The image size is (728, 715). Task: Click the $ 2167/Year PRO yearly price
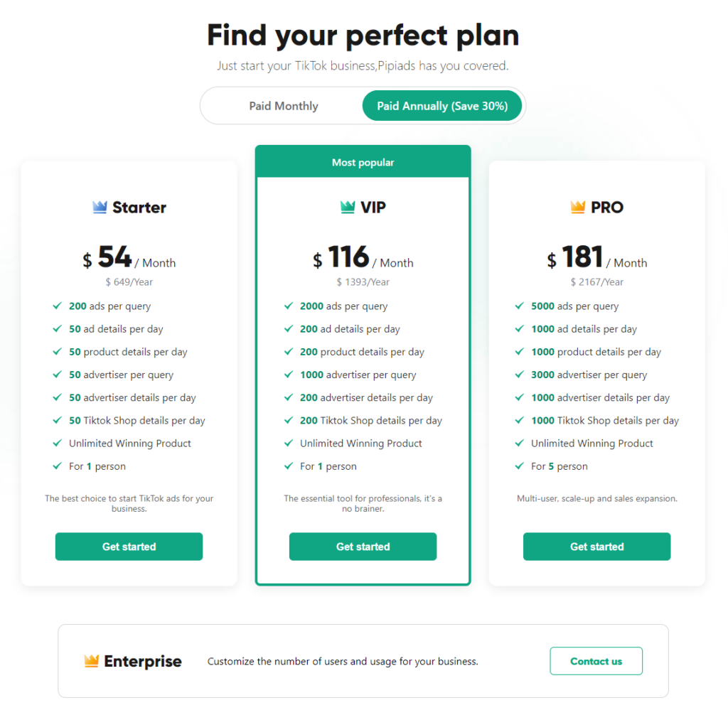[597, 282]
